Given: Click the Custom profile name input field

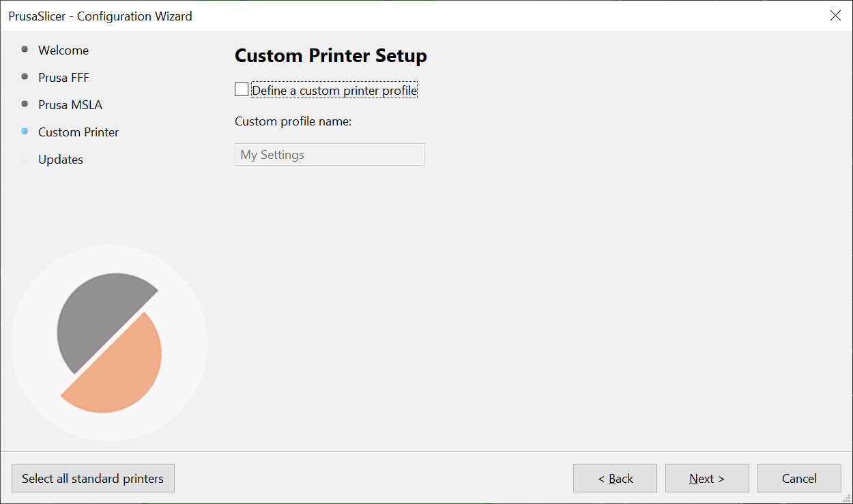Looking at the screenshot, I should [x=330, y=155].
